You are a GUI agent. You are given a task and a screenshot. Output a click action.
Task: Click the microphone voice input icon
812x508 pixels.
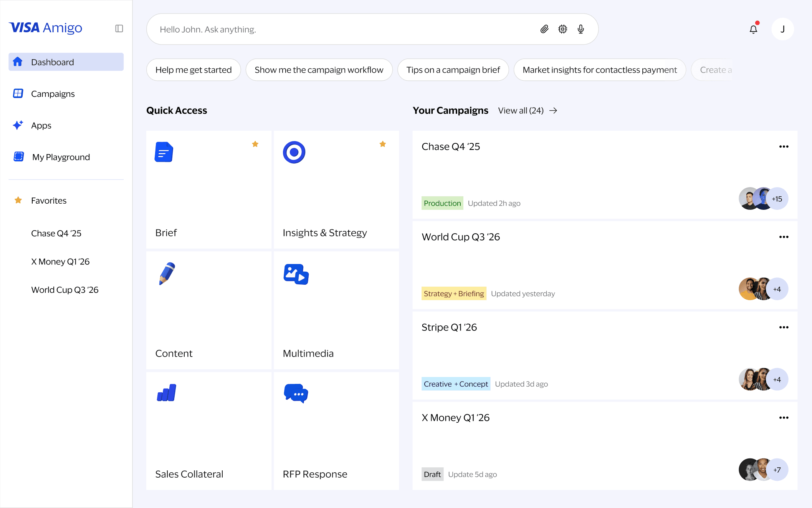(x=581, y=29)
